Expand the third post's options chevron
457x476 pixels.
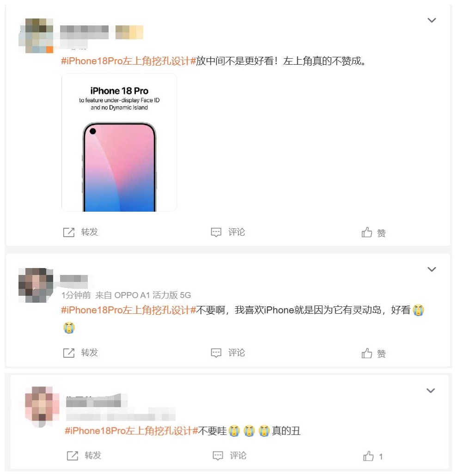pyautogui.click(x=431, y=391)
